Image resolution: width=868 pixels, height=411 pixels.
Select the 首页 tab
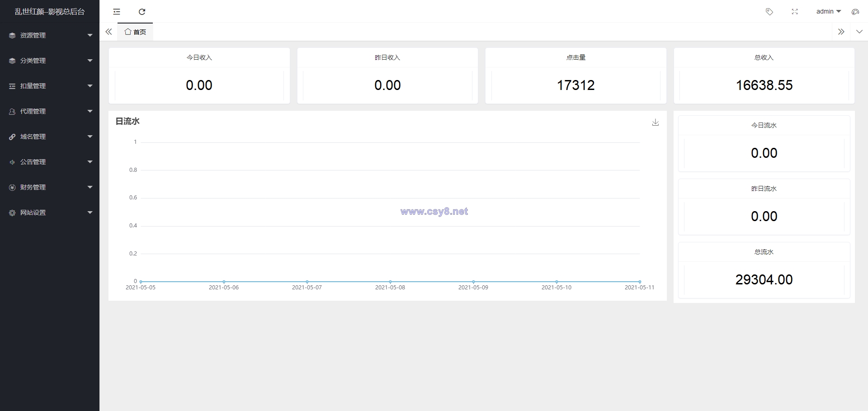pos(135,32)
